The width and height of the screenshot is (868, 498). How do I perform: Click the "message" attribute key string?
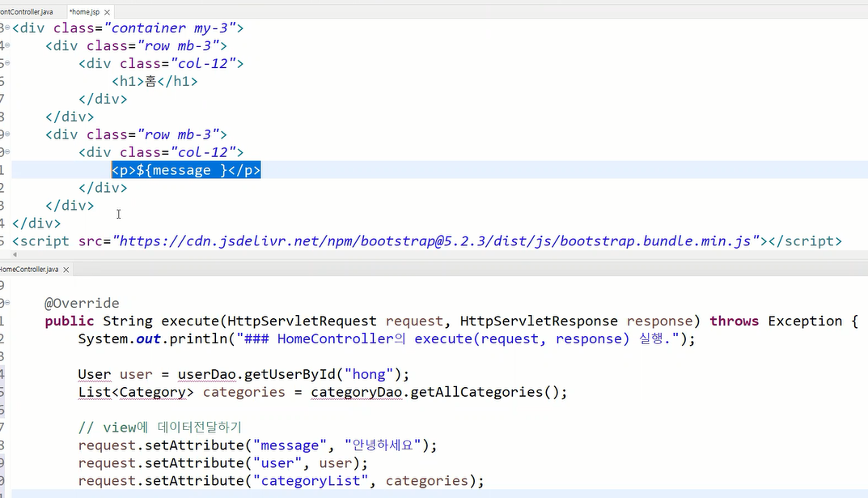click(x=290, y=445)
